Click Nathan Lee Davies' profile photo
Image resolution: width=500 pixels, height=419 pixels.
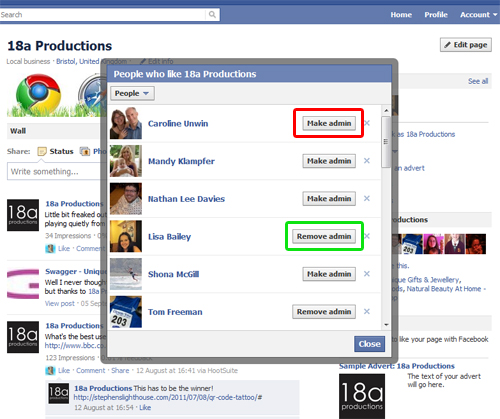[126, 198]
